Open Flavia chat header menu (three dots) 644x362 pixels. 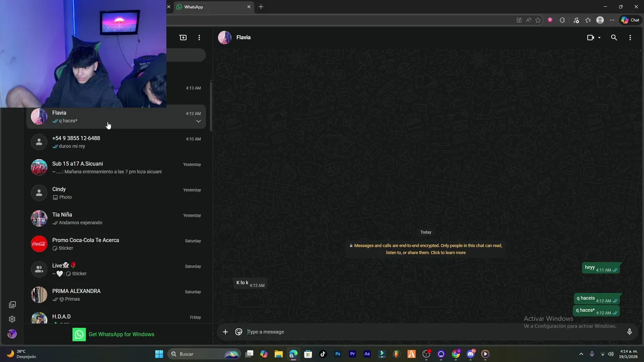[630, 38]
